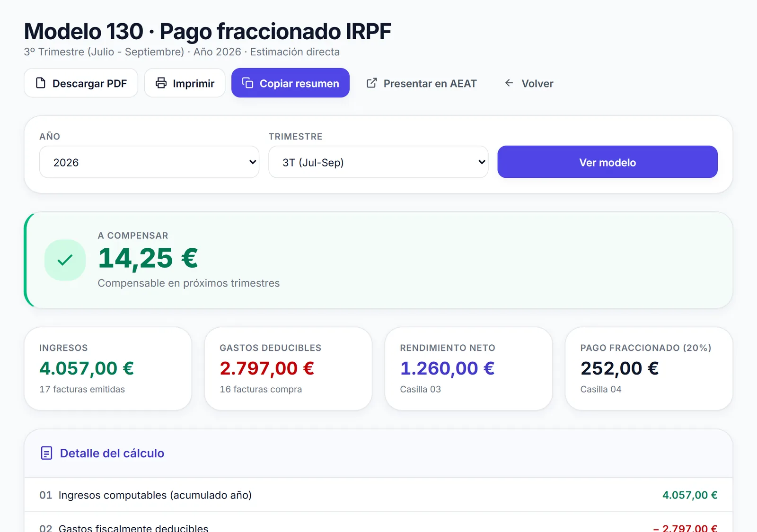Click the Ingresos value 4.057,00 € card
The height and width of the screenshot is (532, 757).
pyautogui.click(x=108, y=368)
